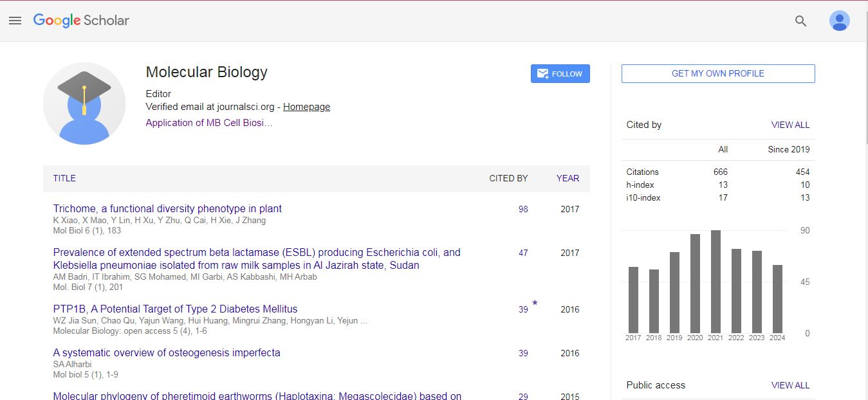The width and height of the screenshot is (868, 400).
Task: Click the Google Scholar logo
Action: coord(81,21)
